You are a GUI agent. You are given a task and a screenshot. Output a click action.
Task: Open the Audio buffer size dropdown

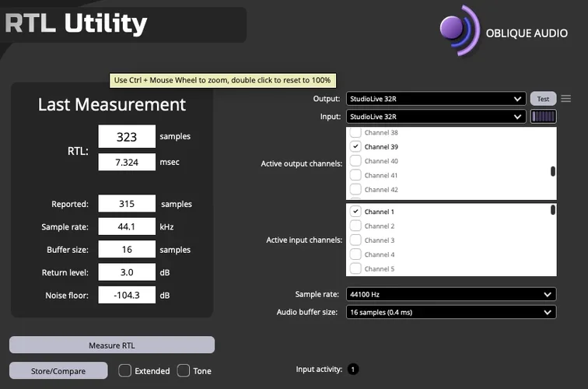tap(451, 312)
